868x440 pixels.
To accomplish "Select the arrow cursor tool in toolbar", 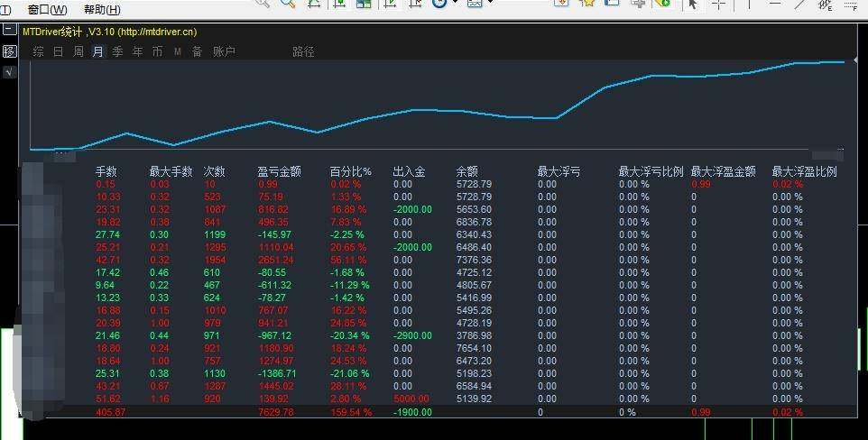I will pyautogui.click(x=692, y=5).
